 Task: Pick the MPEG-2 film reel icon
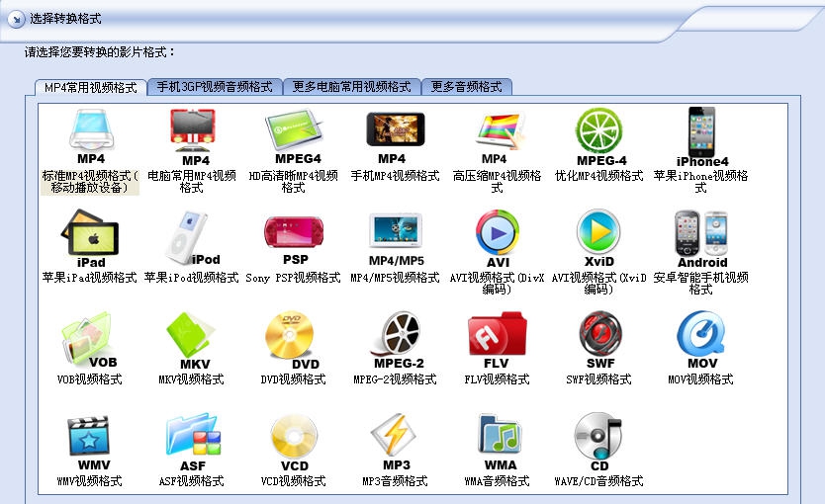coord(398,340)
